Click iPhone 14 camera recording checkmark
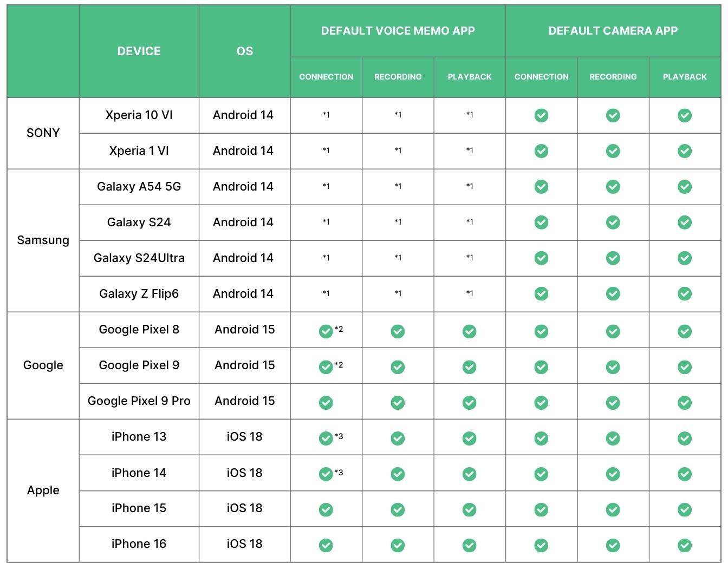This screenshot has width=728, height=563. click(x=613, y=474)
